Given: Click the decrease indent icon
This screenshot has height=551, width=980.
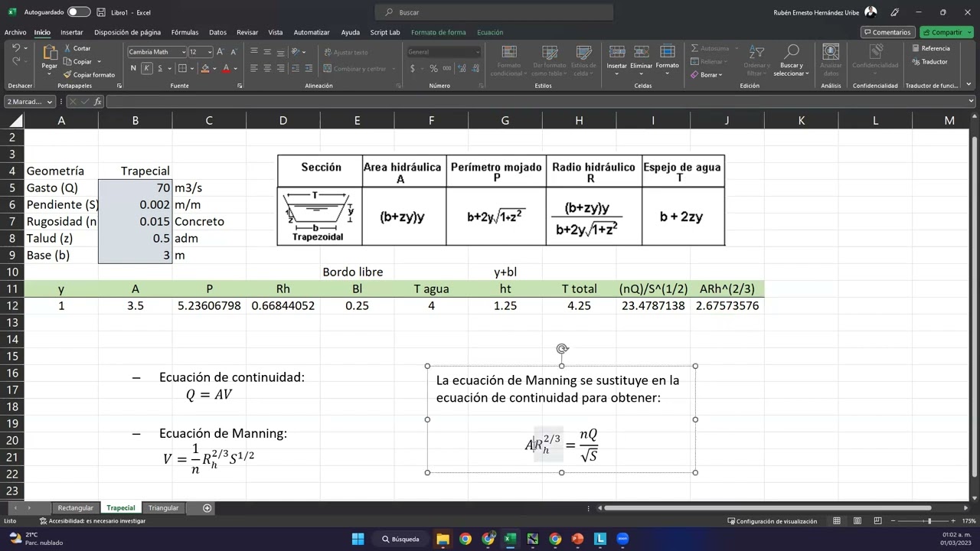Looking at the screenshot, I should (296, 68).
